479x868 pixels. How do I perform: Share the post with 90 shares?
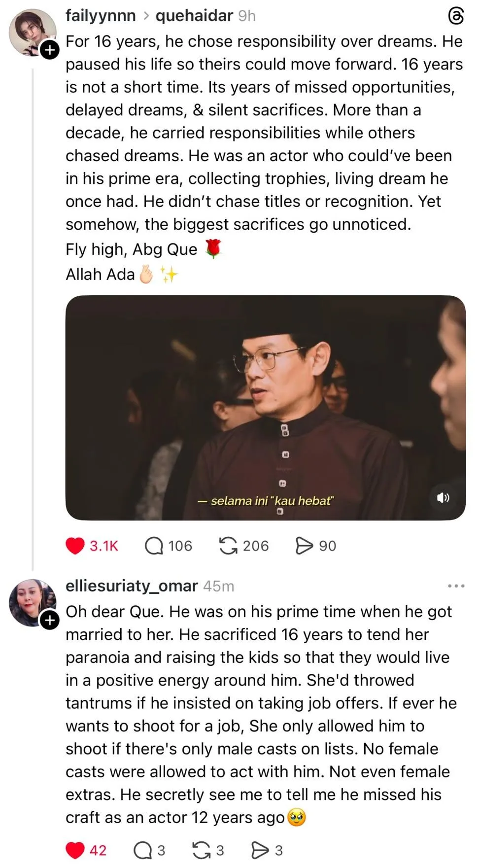point(304,546)
